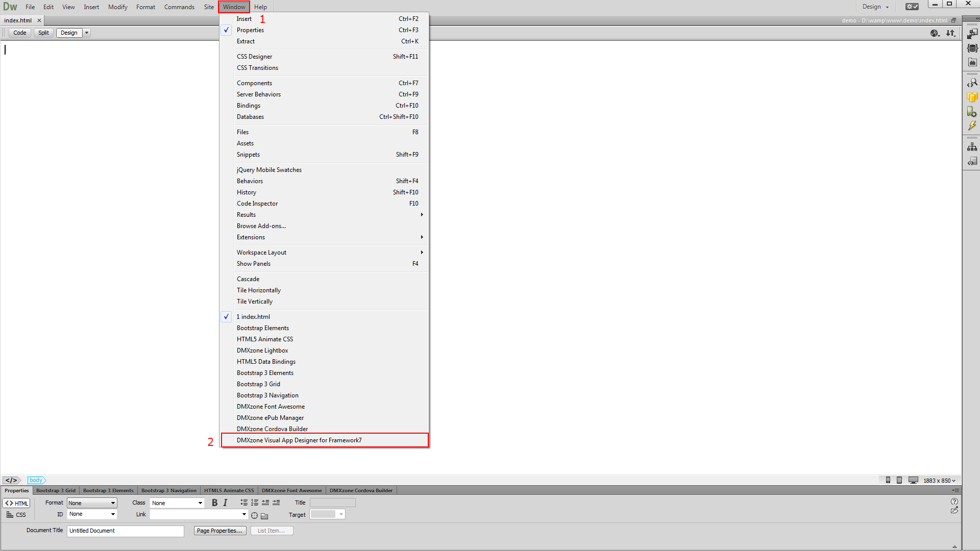Screen dimensions: 980x551
Task: Switch to Split view
Action: click(x=43, y=33)
